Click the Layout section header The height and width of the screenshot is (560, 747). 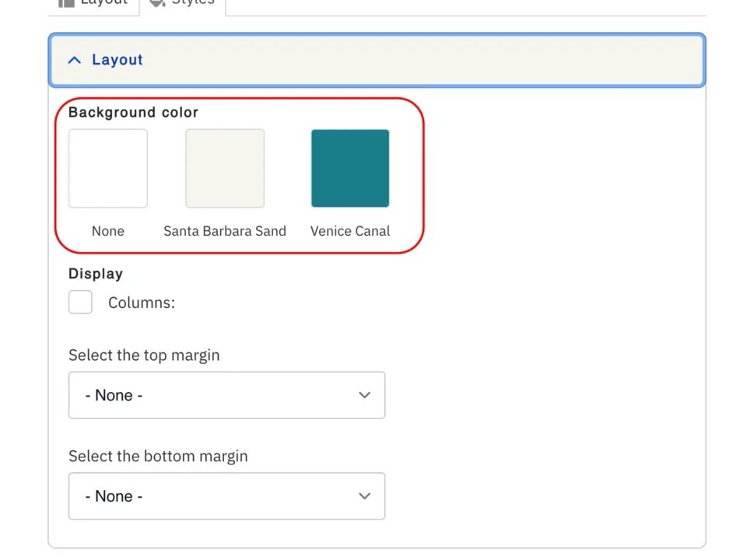coord(377,59)
